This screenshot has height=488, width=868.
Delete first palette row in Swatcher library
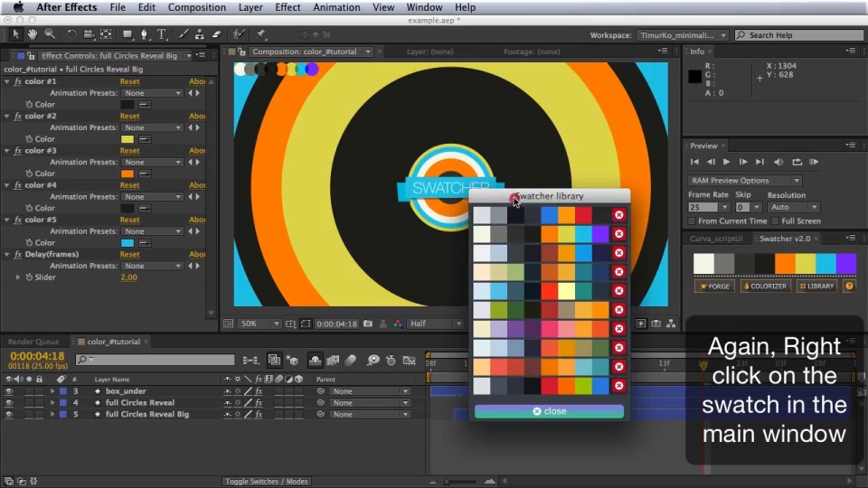(x=618, y=215)
